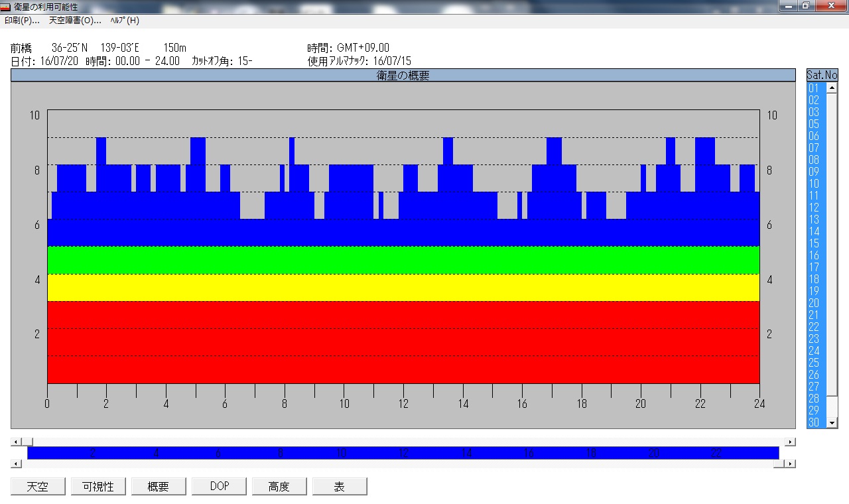Toggle satellite 01 in Sat.No list

[816, 88]
